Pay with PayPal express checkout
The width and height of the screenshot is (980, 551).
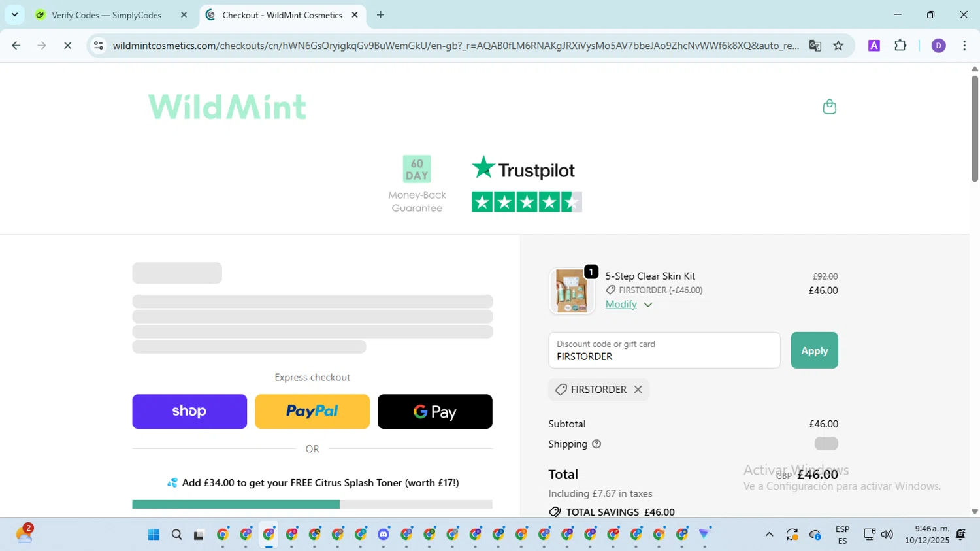pos(312,411)
